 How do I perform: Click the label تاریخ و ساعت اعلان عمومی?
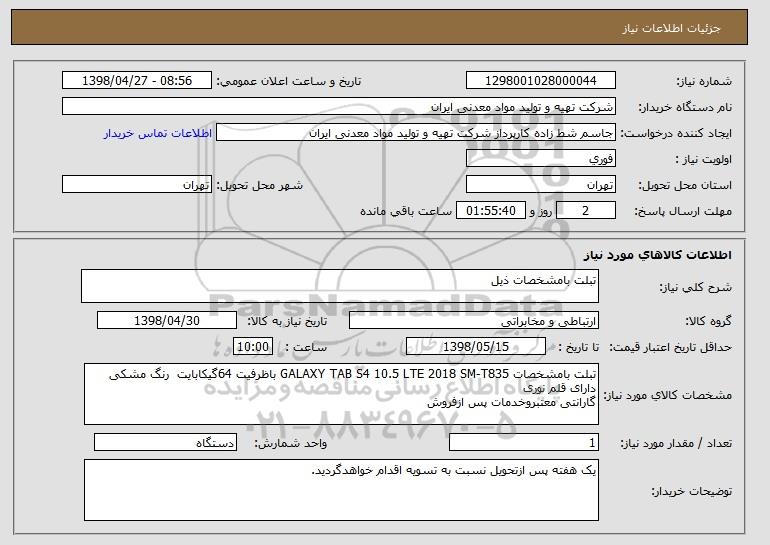289,81
